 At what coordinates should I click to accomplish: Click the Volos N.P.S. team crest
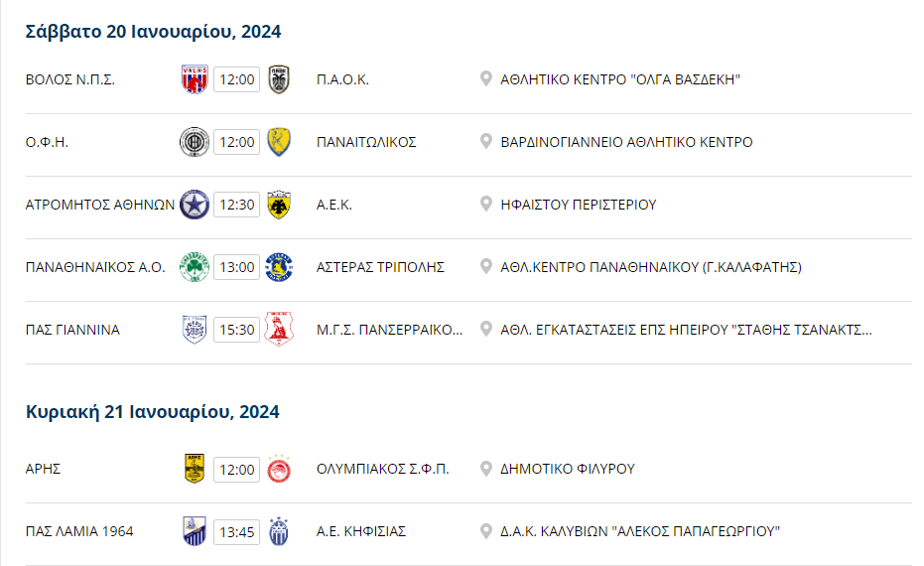[x=195, y=79]
